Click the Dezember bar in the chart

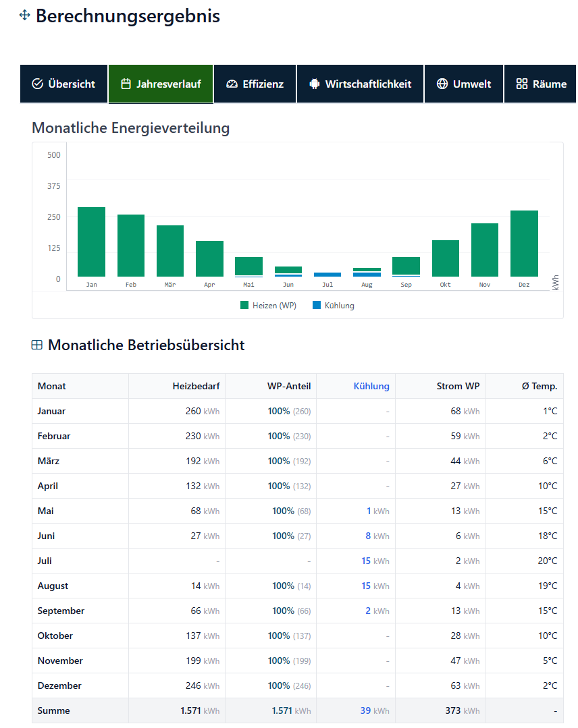[x=524, y=244]
